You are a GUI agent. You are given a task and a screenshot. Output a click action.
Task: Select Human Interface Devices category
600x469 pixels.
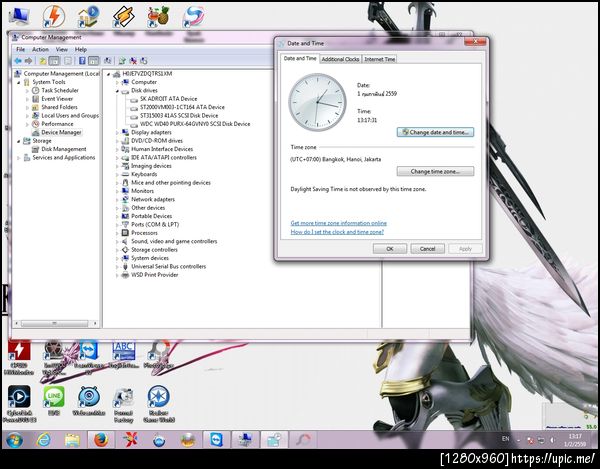tap(162, 149)
